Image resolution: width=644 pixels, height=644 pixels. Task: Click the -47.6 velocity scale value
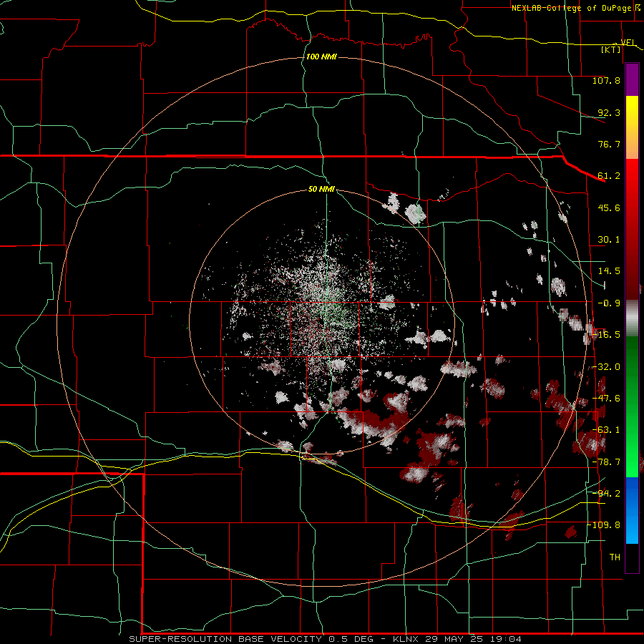coord(606,399)
